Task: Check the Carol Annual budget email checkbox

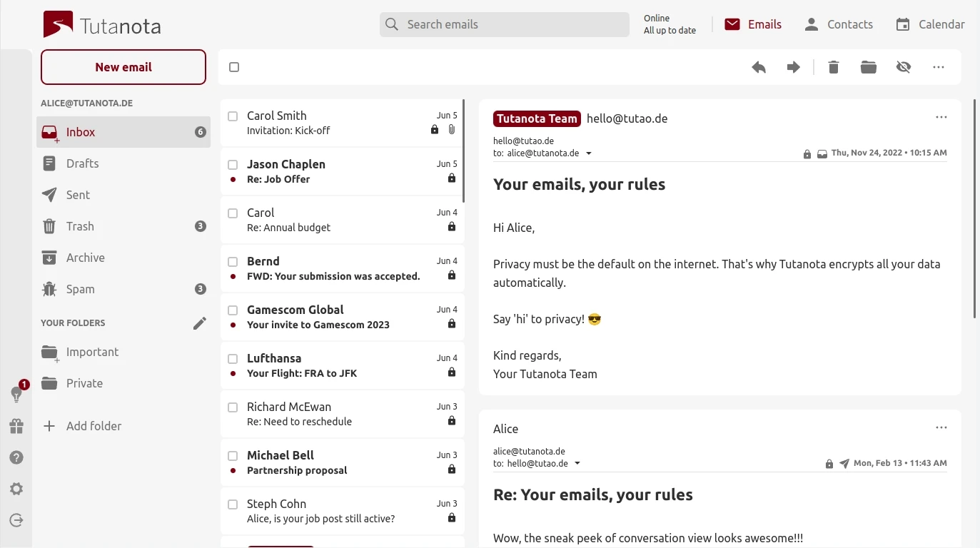Action: [x=233, y=213]
